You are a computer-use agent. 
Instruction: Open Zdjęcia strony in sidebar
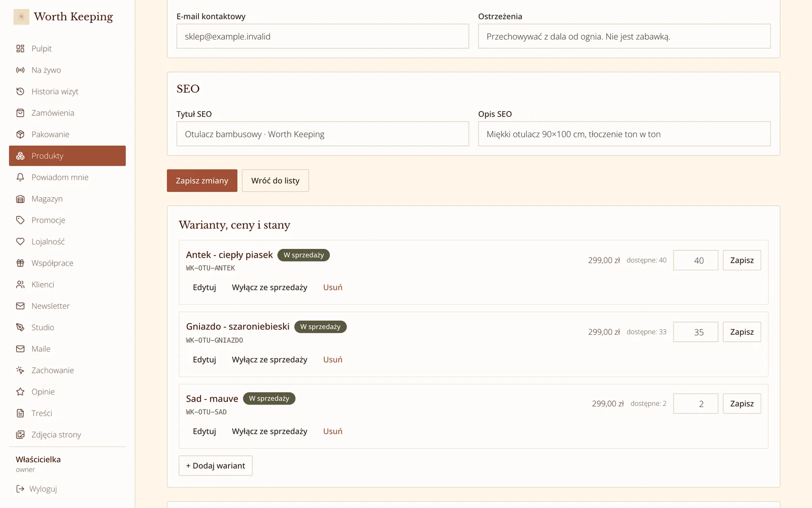[x=67, y=435]
